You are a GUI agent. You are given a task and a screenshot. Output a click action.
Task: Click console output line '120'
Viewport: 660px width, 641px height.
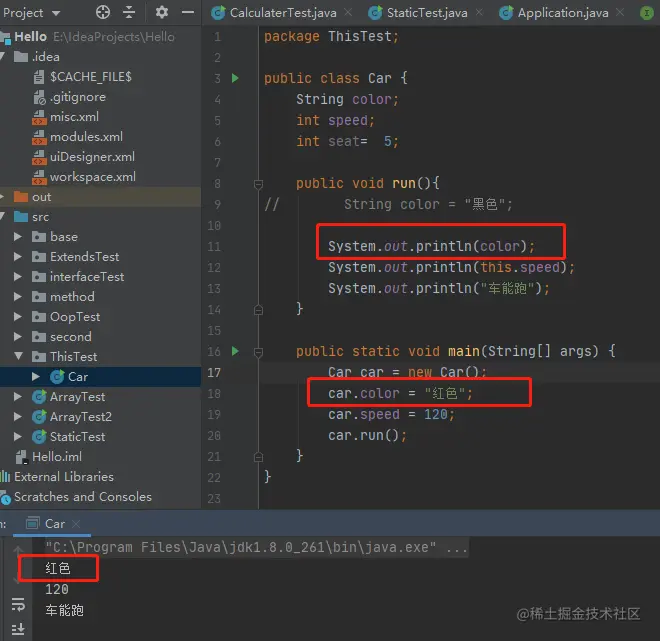coord(57,589)
